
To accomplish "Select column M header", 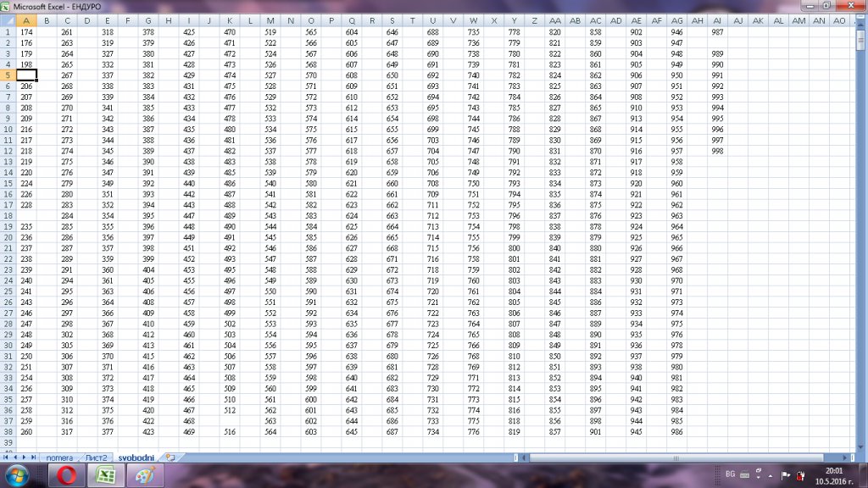I will click(x=270, y=20).
